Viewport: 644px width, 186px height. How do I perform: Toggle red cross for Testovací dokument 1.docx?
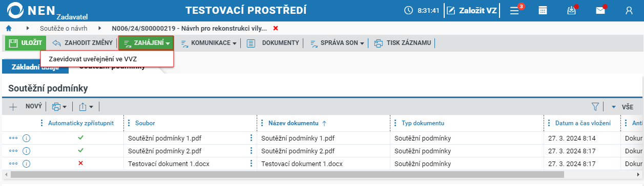80,164
